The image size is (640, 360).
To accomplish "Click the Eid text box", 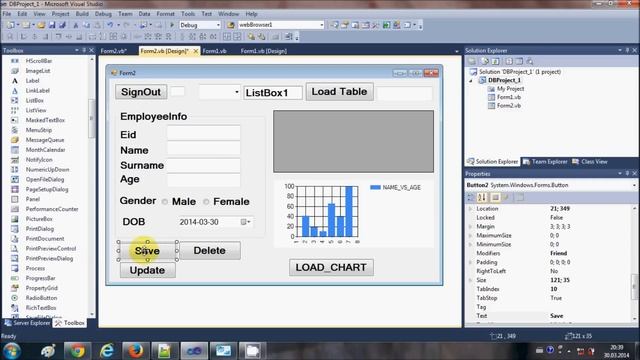I will tap(203, 133).
